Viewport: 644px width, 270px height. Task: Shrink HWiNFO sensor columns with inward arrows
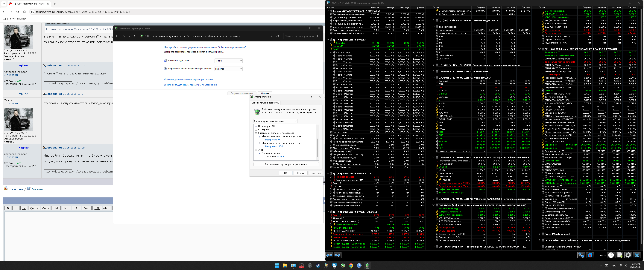338,255
